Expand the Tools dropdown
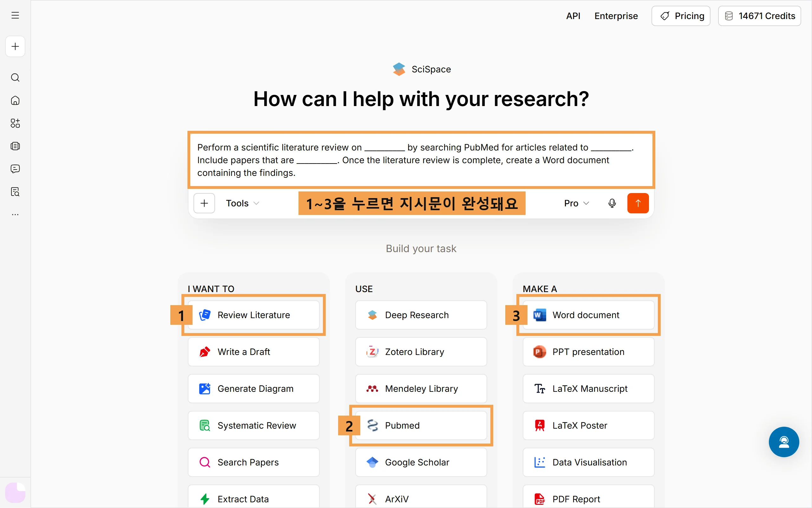Viewport: 812px width, 508px height. 242,203
